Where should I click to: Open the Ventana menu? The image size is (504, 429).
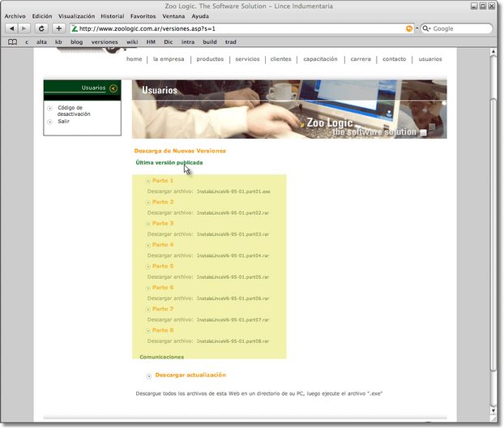[x=173, y=16]
